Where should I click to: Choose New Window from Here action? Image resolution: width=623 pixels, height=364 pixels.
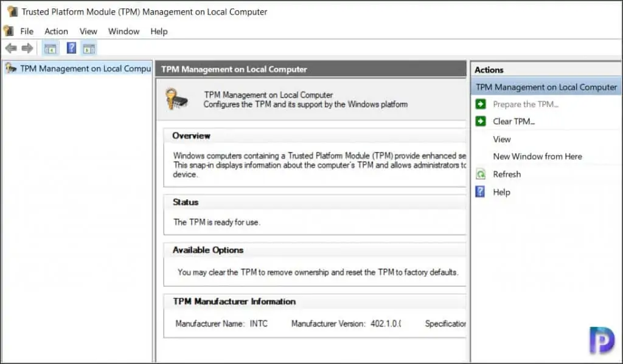[x=538, y=156]
